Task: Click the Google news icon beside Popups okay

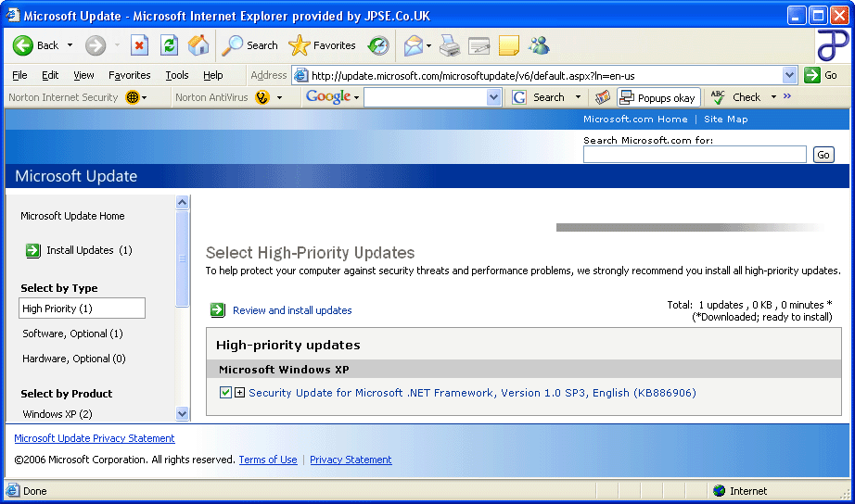Action: coord(602,97)
